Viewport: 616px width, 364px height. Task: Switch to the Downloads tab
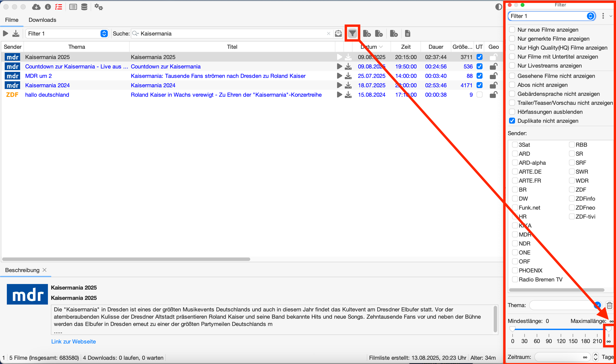[42, 20]
